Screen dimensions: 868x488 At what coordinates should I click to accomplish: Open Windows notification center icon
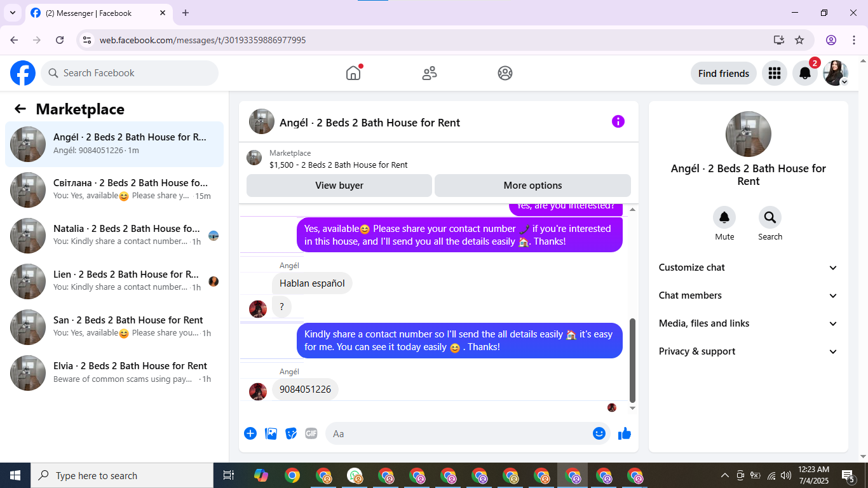848,475
